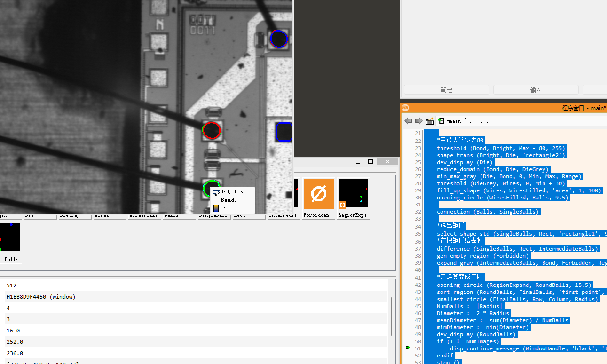The width and height of the screenshot is (607, 364).
Task: Click line number 35 in the gutter
Action: pyautogui.click(x=418, y=233)
